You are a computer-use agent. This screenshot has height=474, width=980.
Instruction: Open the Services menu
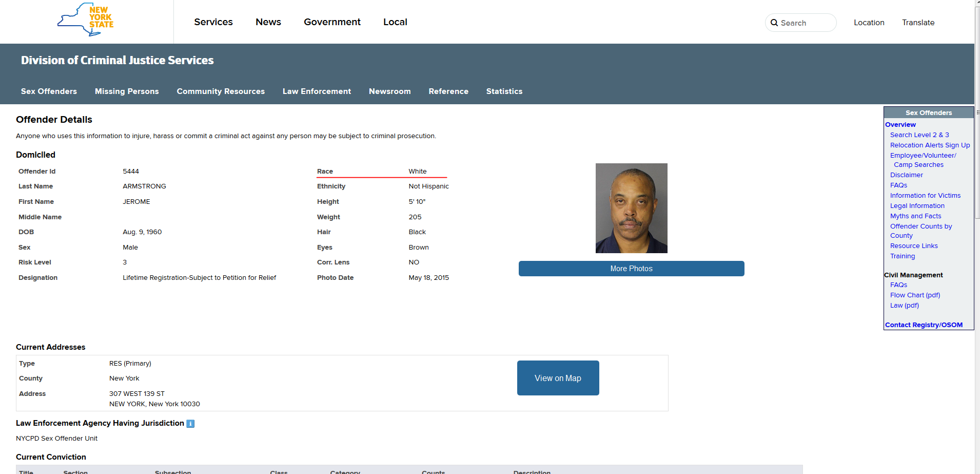click(213, 22)
